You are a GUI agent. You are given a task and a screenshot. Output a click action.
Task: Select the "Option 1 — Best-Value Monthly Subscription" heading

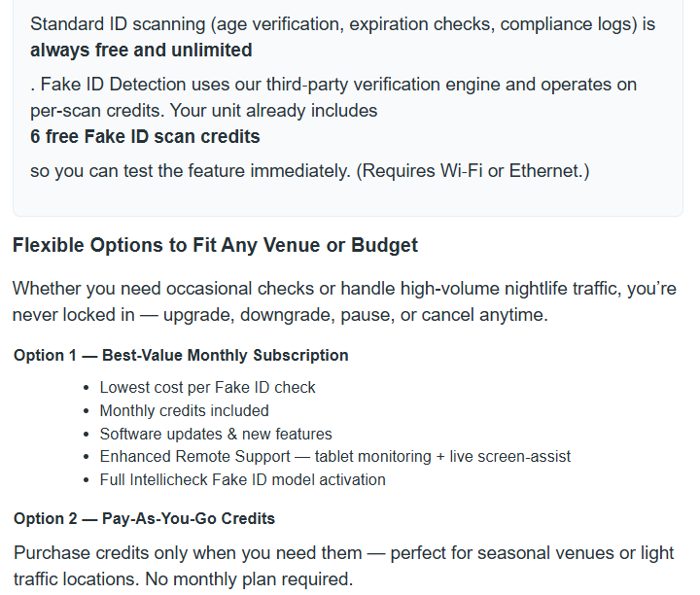pos(181,356)
